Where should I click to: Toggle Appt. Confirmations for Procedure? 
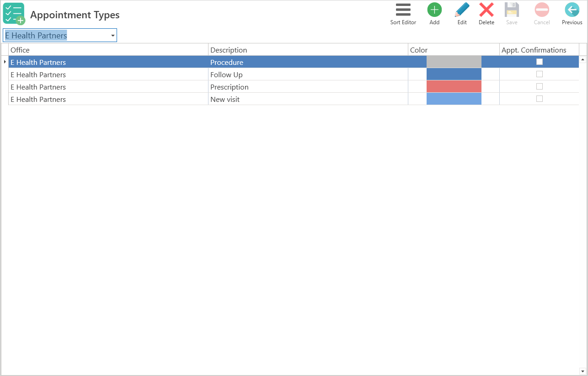tap(540, 62)
